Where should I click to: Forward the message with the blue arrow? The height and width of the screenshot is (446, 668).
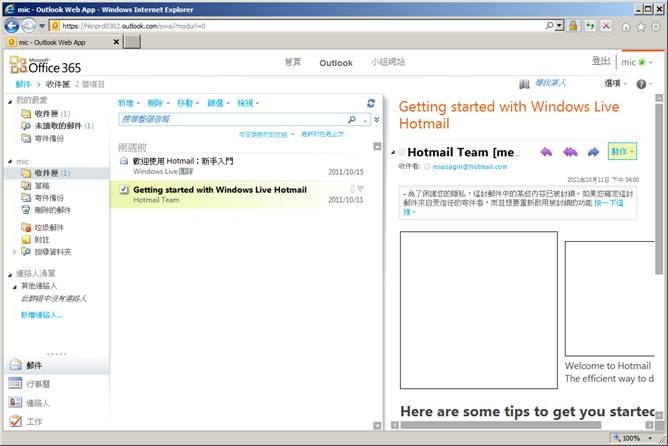593,152
